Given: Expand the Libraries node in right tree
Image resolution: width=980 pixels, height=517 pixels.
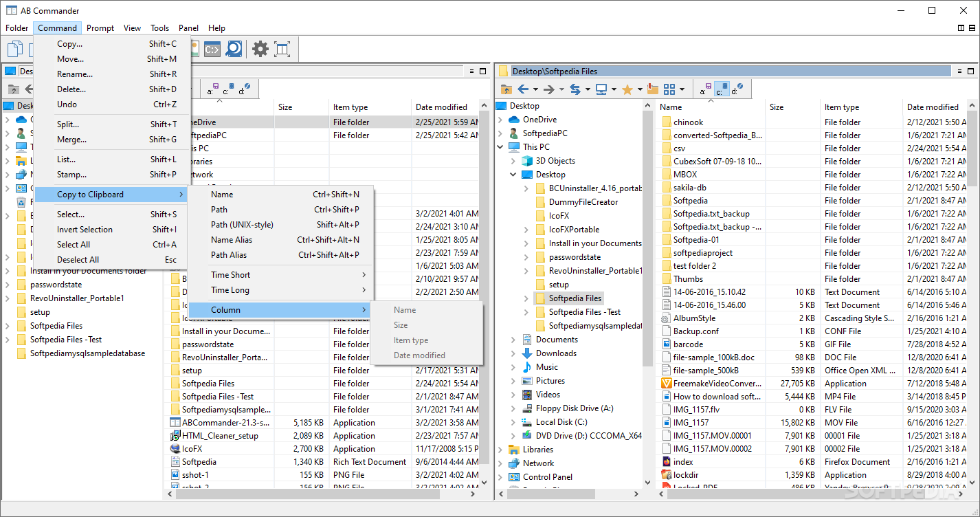Looking at the screenshot, I should [500, 450].
